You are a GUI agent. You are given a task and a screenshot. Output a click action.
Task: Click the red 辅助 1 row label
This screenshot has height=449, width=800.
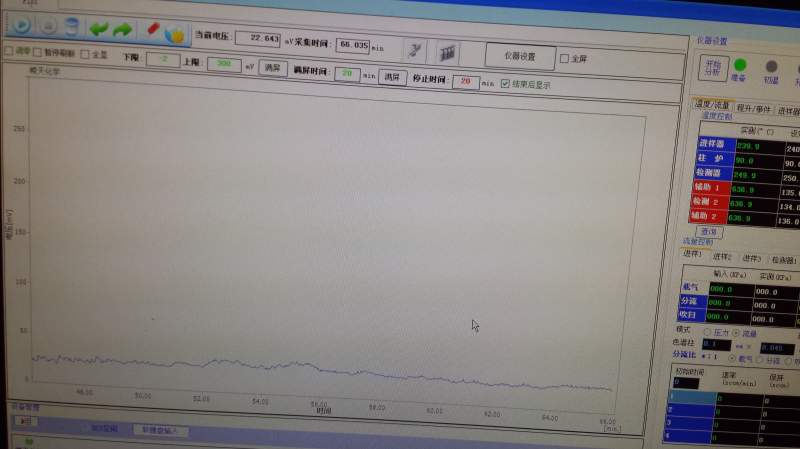(711, 187)
